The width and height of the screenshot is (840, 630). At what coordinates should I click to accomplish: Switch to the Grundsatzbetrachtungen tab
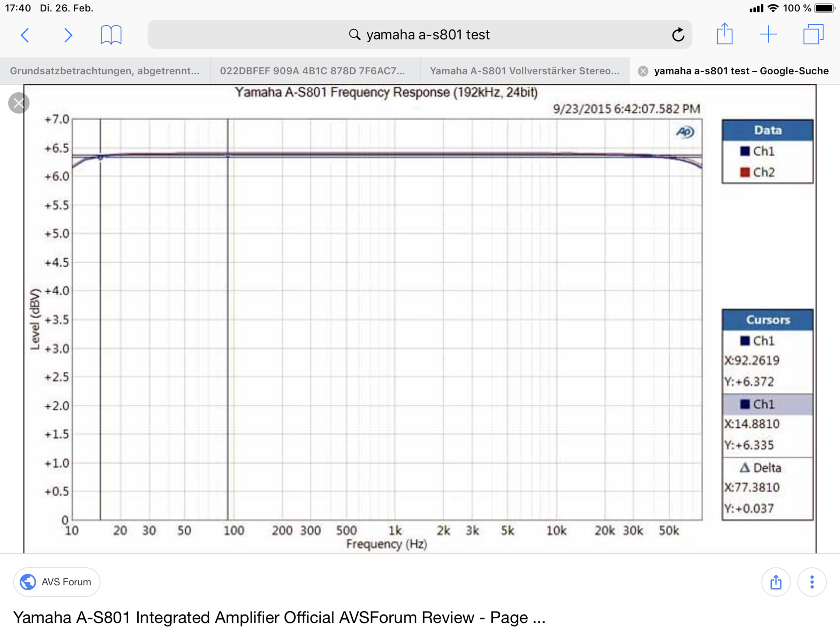pyautogui.click(x=105, y=71)
